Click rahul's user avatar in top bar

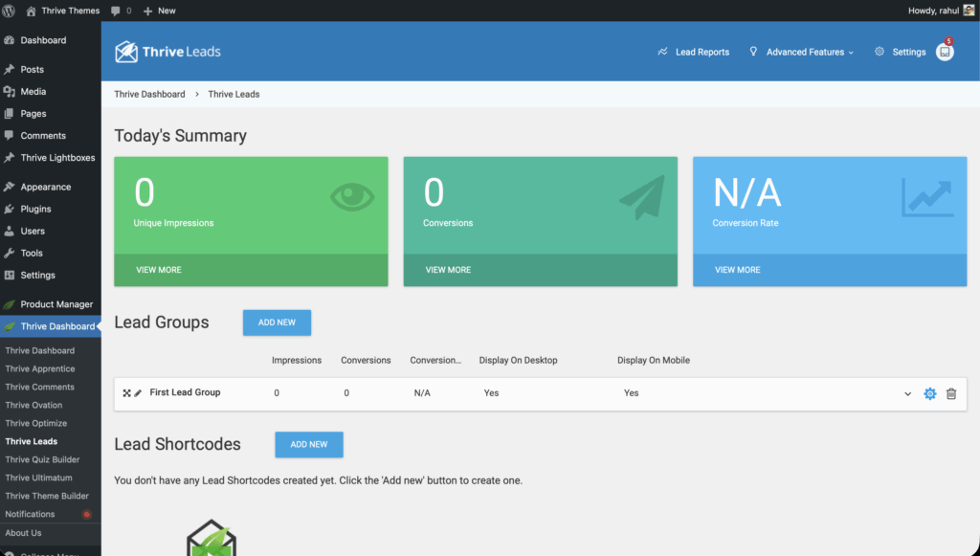(969, 11)
